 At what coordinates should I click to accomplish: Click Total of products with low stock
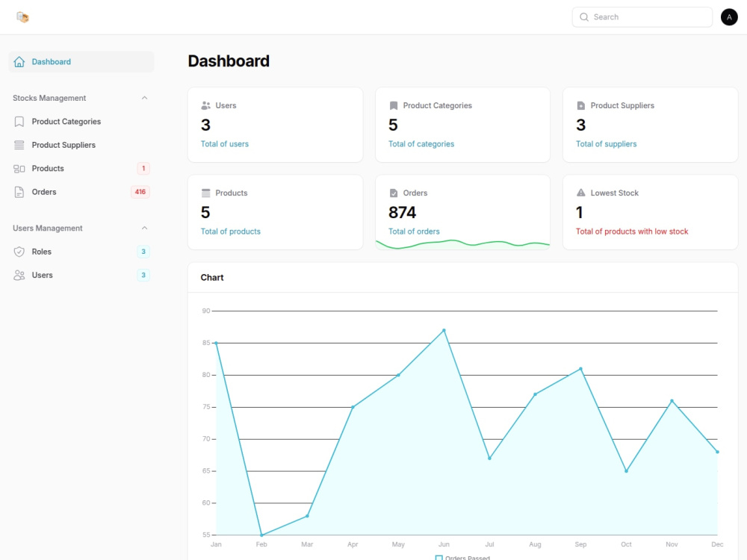[632, 231]
